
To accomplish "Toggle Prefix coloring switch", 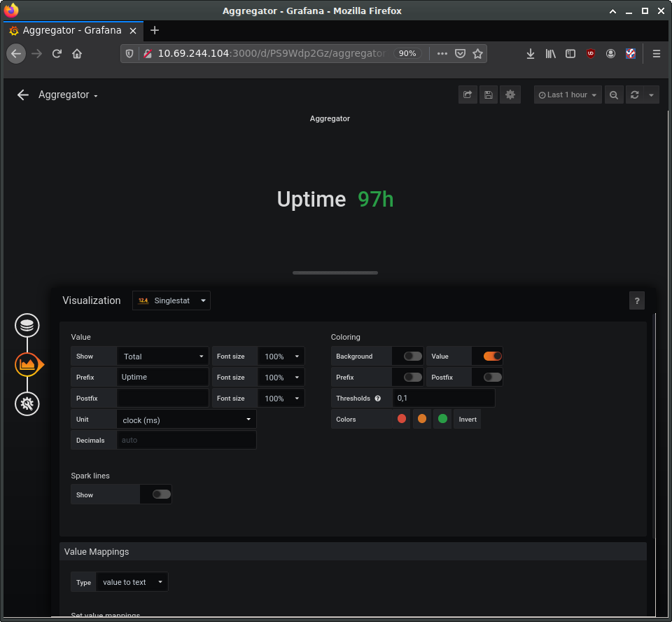I will (413, 377).
